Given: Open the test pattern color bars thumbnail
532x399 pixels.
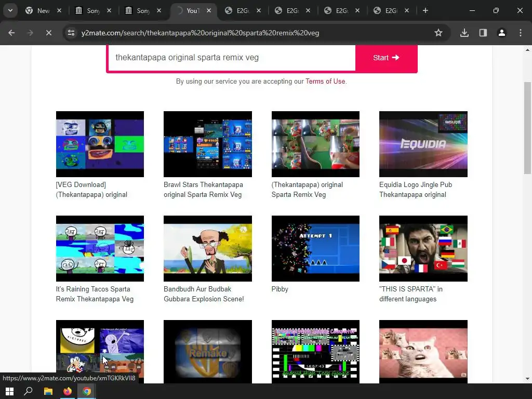Looking at the screenshot, I should pyautogui.click(x=315, y=352).
